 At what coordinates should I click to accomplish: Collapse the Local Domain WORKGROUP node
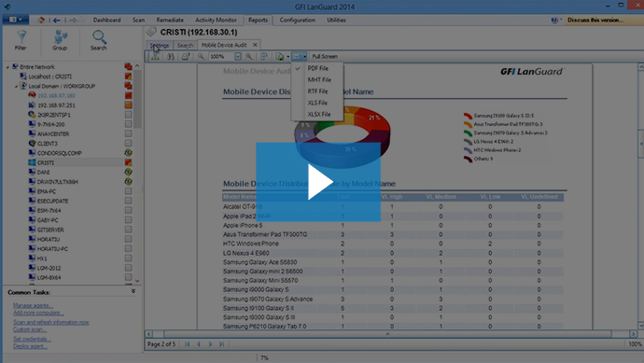click(16, 86)
